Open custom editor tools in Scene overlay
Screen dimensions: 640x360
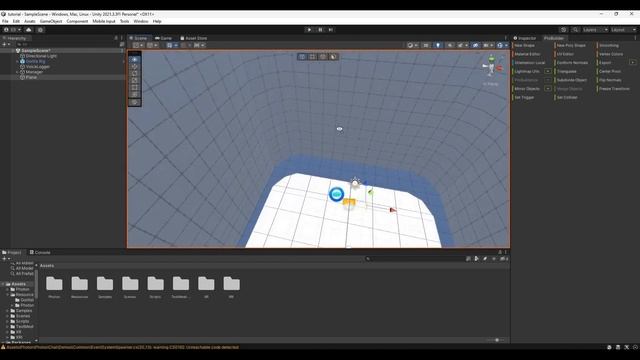(135, 102)
